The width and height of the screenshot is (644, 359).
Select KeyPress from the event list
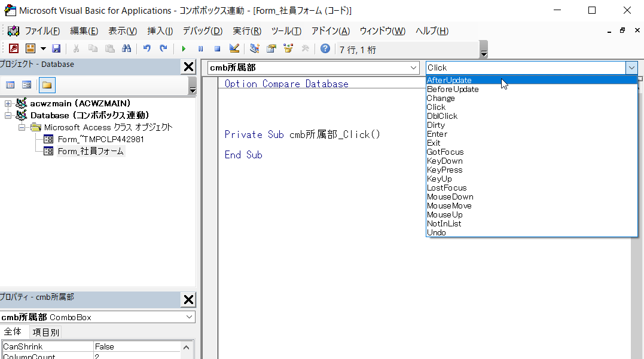coord(532,170)
